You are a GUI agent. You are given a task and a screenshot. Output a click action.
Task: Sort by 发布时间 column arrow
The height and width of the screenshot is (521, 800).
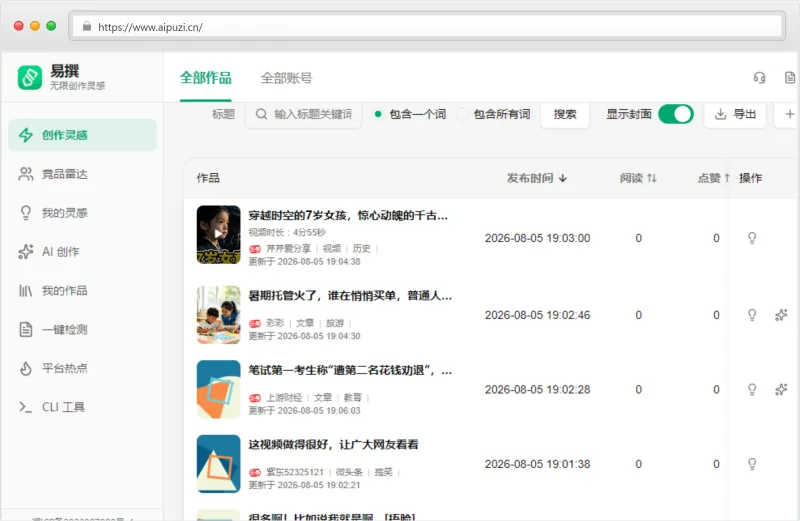coord(563,178)
